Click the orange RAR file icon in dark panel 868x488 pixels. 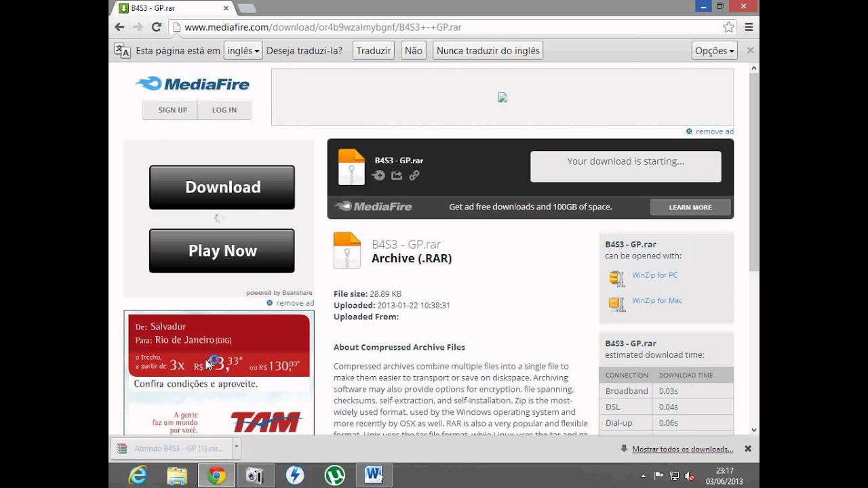351,167
